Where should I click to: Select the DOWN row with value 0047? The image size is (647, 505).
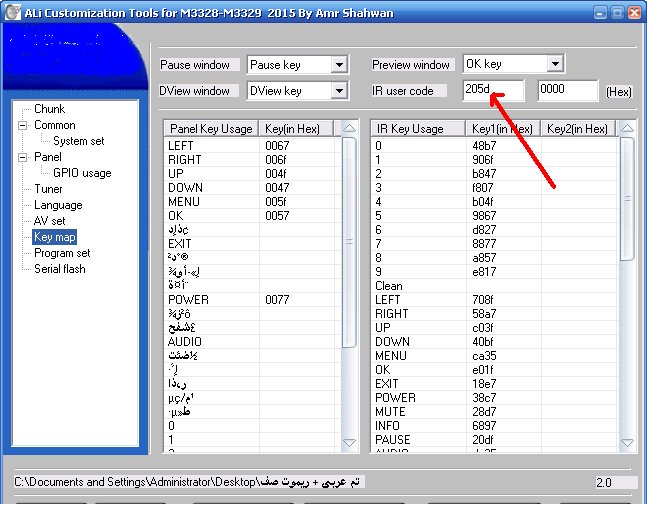pos(253,188)
